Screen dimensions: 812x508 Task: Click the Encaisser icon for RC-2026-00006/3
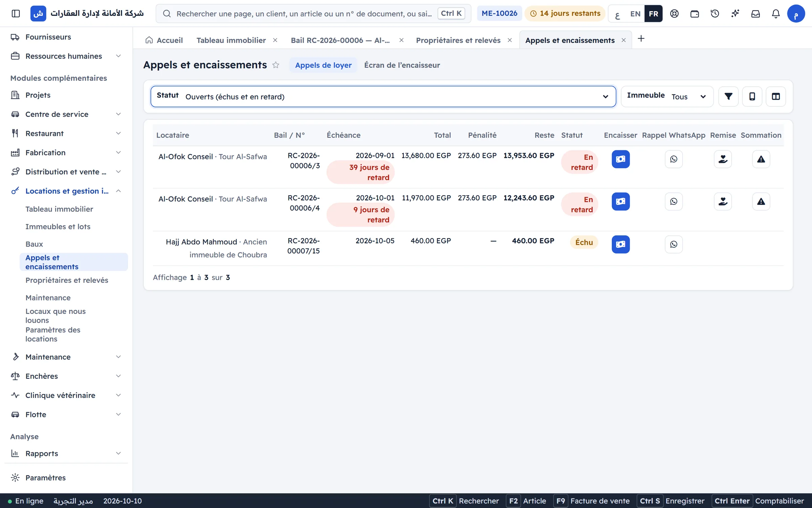click(621, 159)
